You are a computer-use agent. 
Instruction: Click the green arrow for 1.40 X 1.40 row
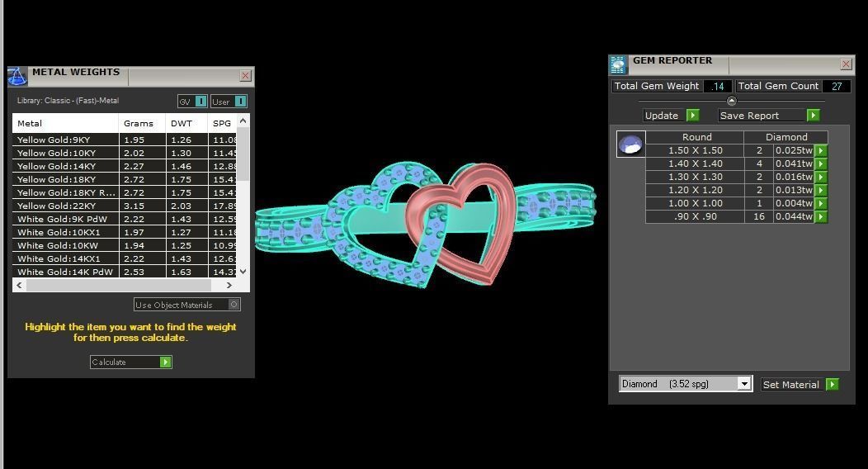coord(822,163)
